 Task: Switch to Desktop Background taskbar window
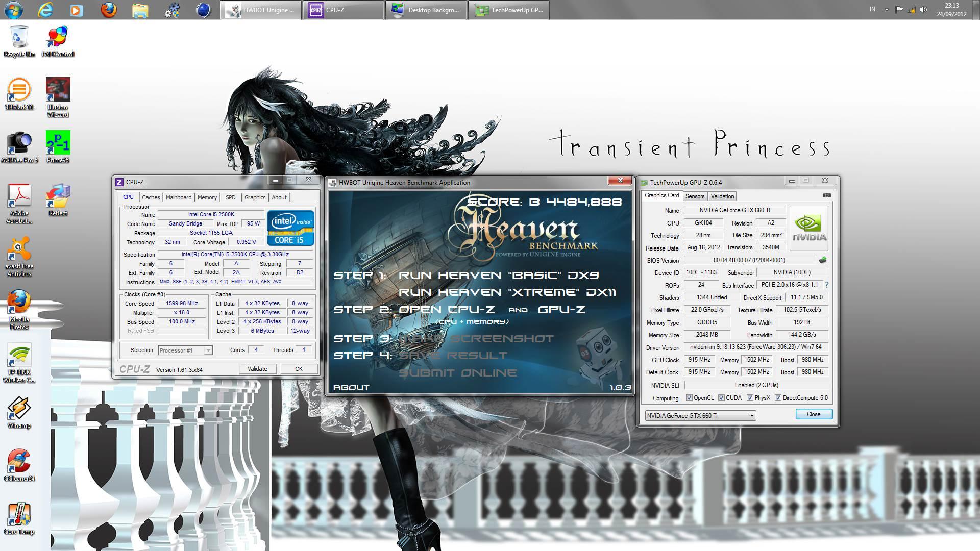(x=426, y=10)
